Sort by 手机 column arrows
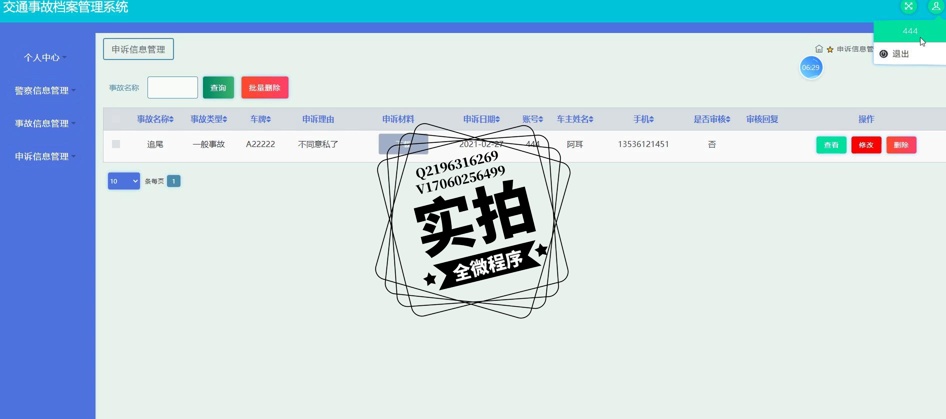 click(653, 120)
